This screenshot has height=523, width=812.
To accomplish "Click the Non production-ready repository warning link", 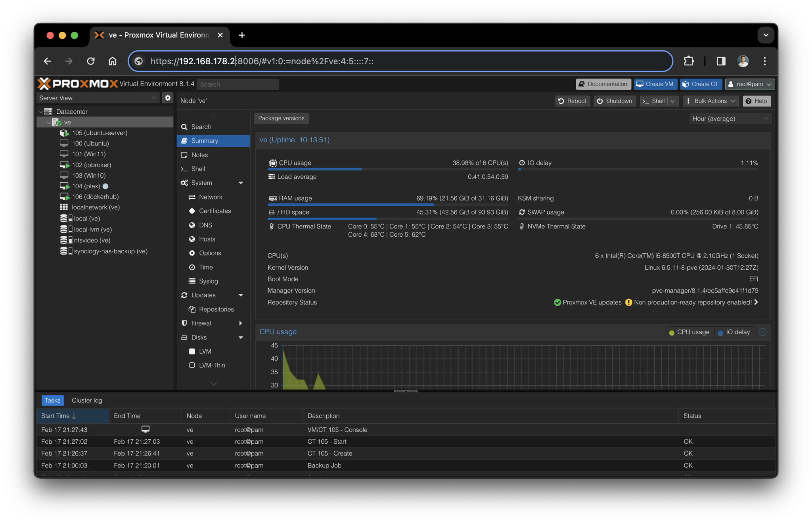I will click(692, 302).
